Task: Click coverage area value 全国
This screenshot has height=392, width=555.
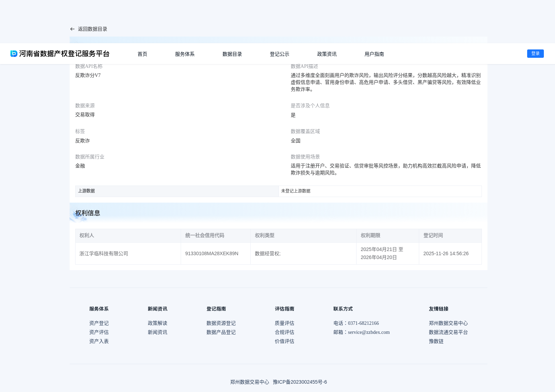Action: pos(296,141)
